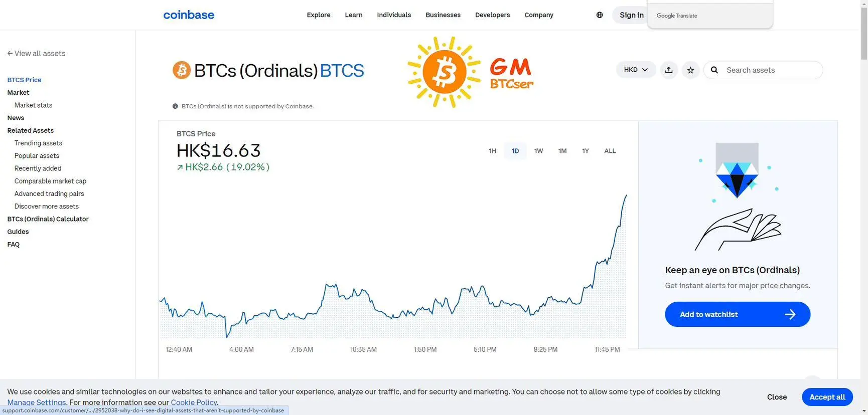Jump to News section
This screenshot has width=868, height=415.
pyautogui.click(x=16, y=118)
